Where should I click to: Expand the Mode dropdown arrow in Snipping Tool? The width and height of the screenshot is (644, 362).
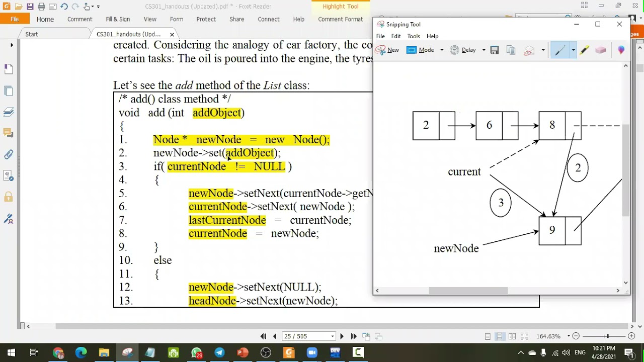442,50
